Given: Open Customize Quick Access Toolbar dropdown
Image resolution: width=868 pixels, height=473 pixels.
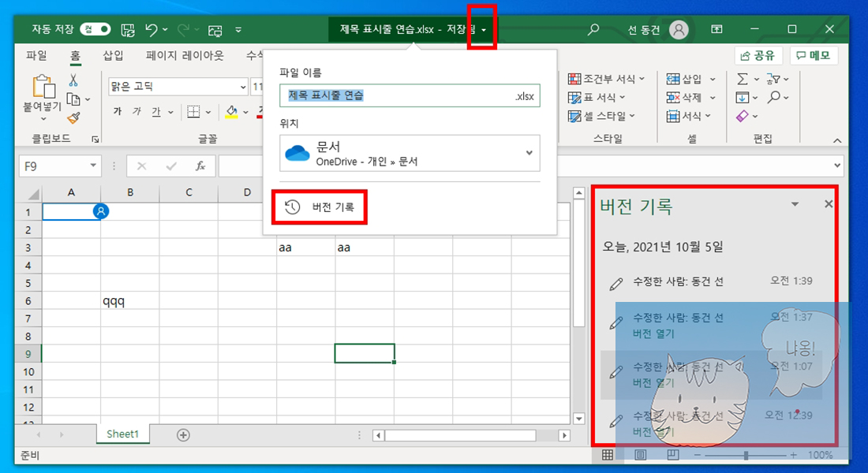Looking at the screenshot, I should (x=238, y=30).
